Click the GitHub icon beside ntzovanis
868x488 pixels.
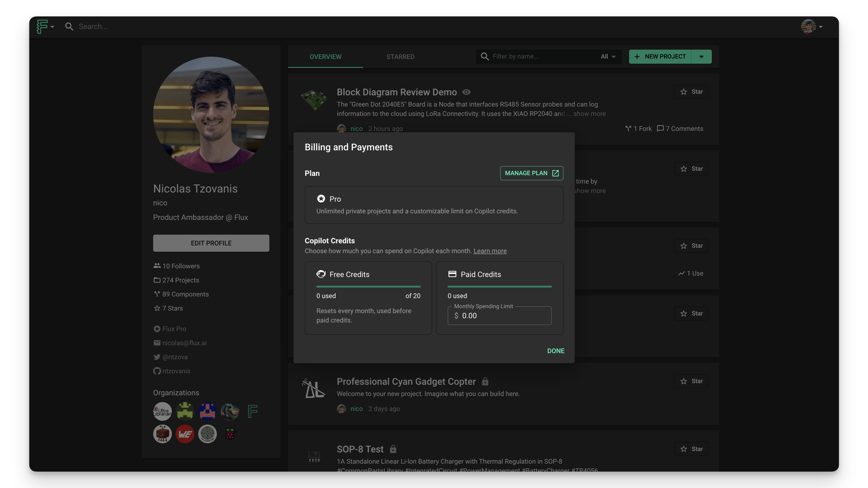pyautogui.click(x=157, y=371)
